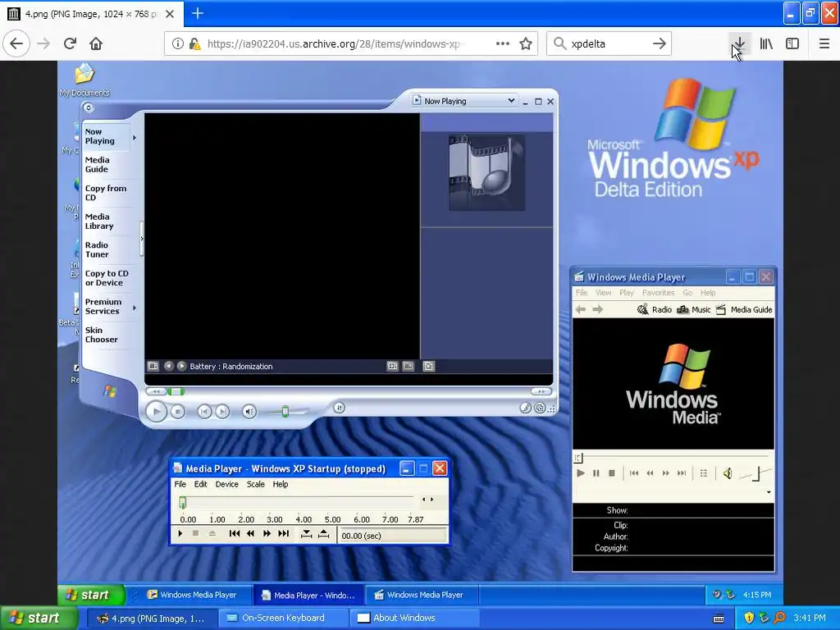Open the browser hamburger menu
This screenshot has width=840, height=630.
(824, 43)
